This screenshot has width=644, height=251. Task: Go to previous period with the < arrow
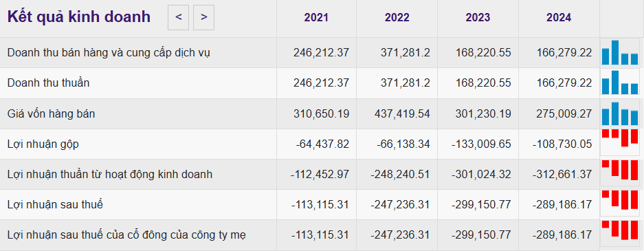(x=178, y=17)
